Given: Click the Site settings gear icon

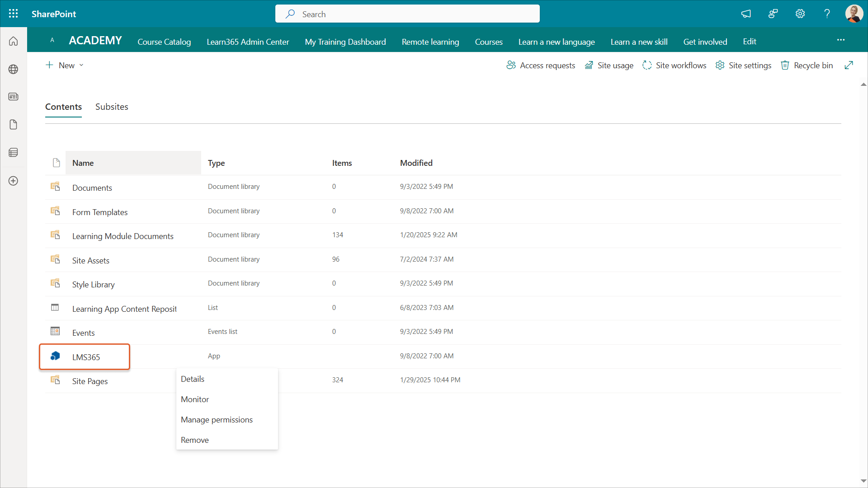Looking at the screenshot, I should coord(720,66).
